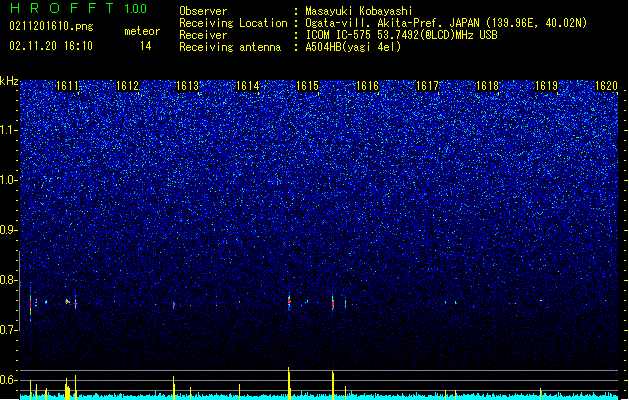Click the file name 0211201610.png
Screen dimensions: 629x400
(51, 26)
